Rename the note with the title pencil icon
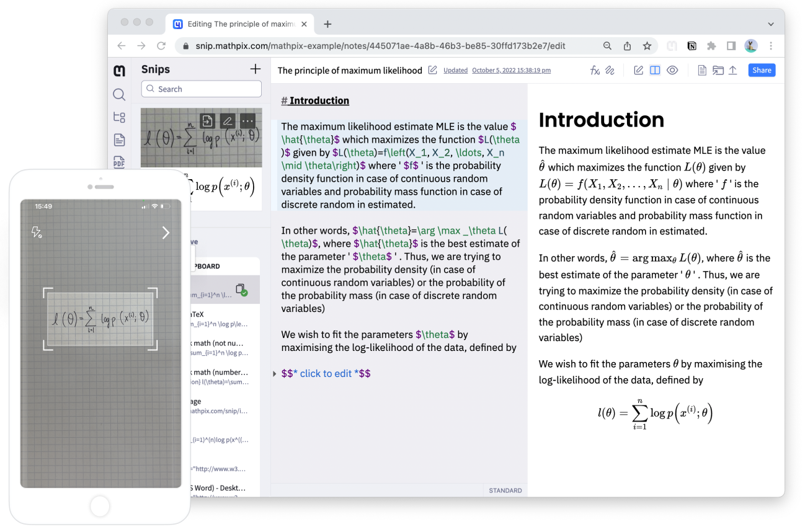Screen dimensions: 805x532 433,70
